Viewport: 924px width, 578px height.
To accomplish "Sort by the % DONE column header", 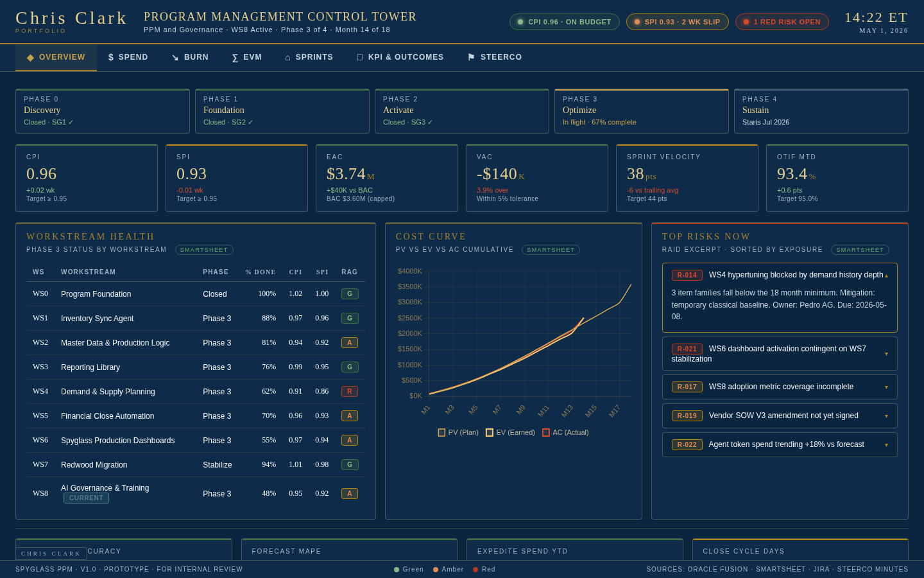I will point(261,272).
